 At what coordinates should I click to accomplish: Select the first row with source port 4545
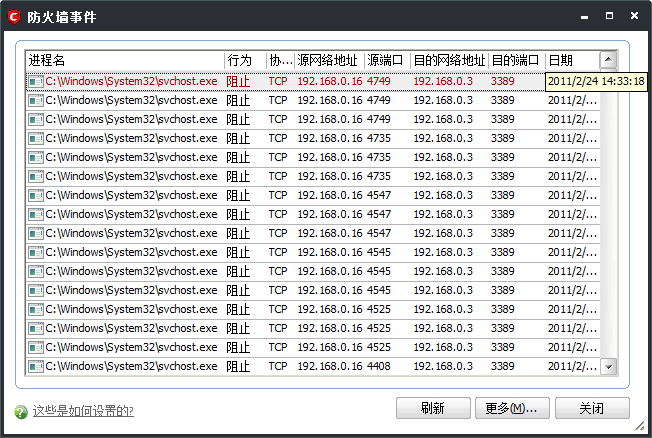pos(313,252)
